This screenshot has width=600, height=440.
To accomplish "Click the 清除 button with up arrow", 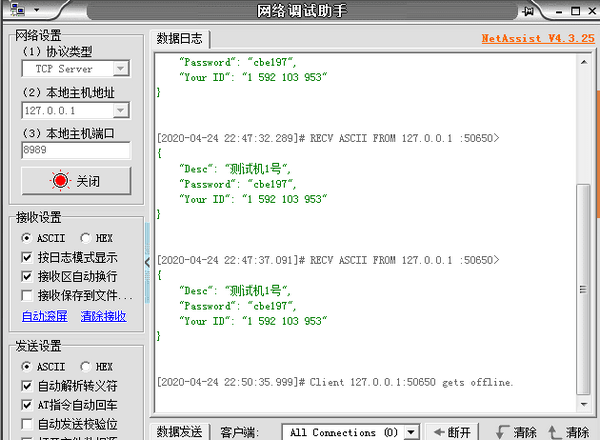I will [x=569, y=432].
